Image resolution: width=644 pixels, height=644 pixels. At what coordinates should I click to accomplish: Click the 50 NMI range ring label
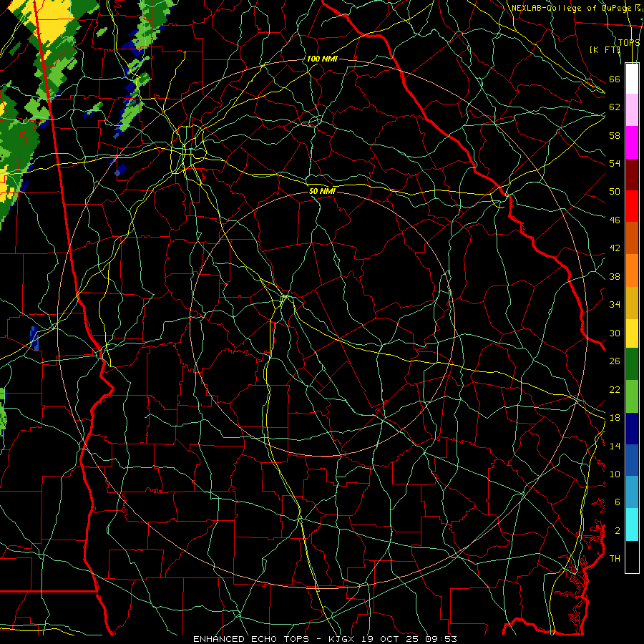[x=322, y=191]
